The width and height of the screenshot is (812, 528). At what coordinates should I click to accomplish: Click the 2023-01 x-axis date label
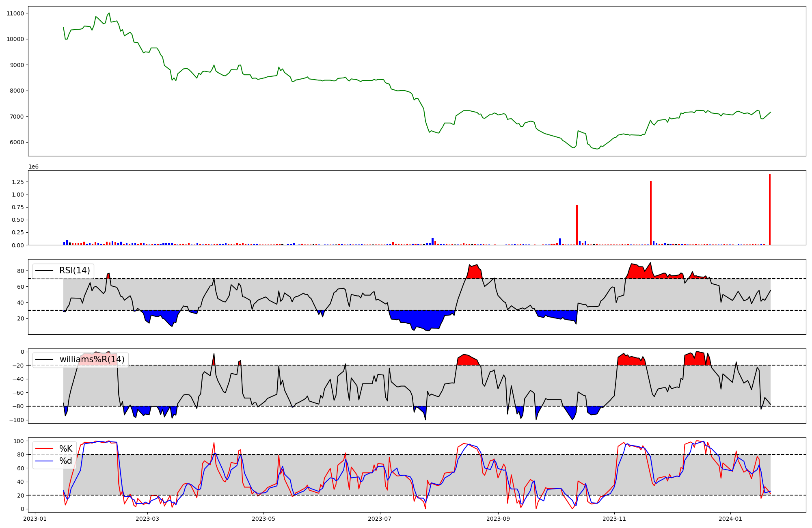coord(35,519)
